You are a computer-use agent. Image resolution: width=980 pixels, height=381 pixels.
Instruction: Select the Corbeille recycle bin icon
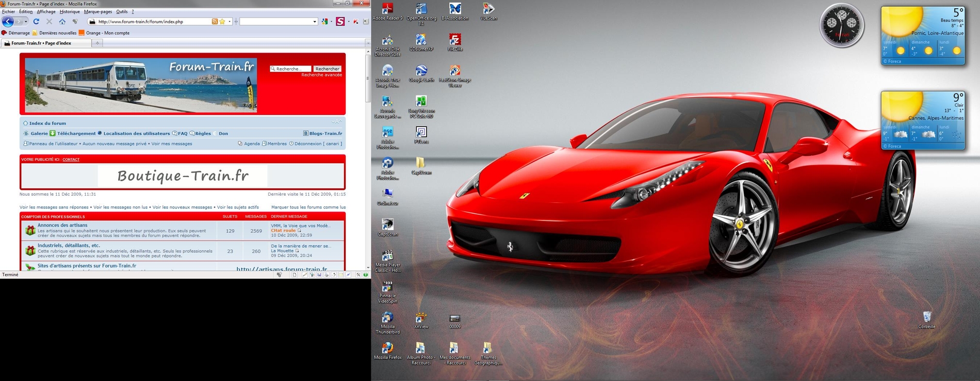927,320
